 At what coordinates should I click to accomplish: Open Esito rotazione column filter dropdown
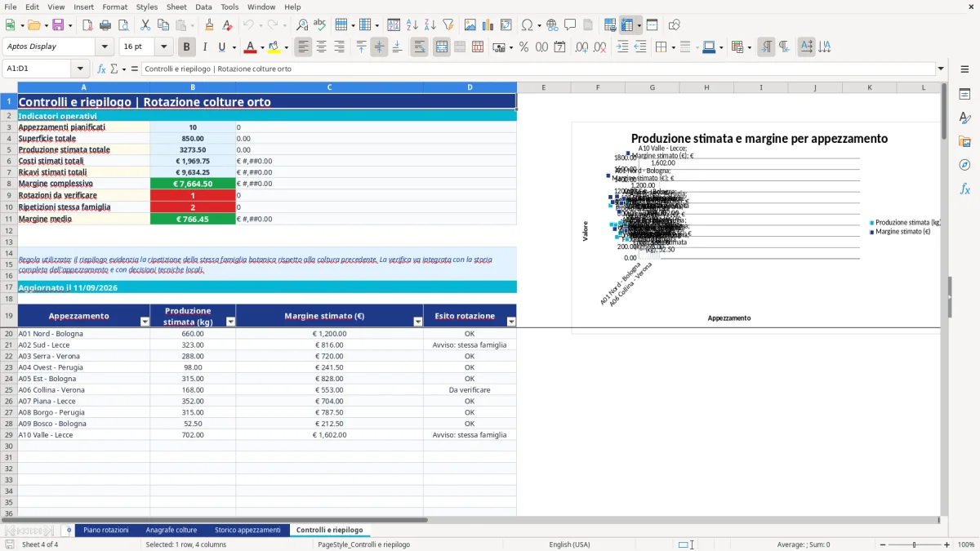[x=511, y=322]
